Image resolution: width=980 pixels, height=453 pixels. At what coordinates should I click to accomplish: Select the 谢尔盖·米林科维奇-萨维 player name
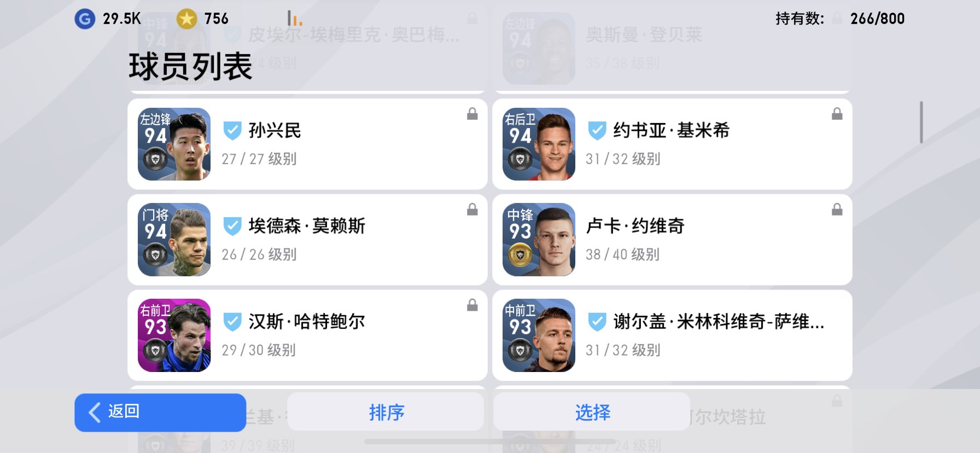[719, 322]
